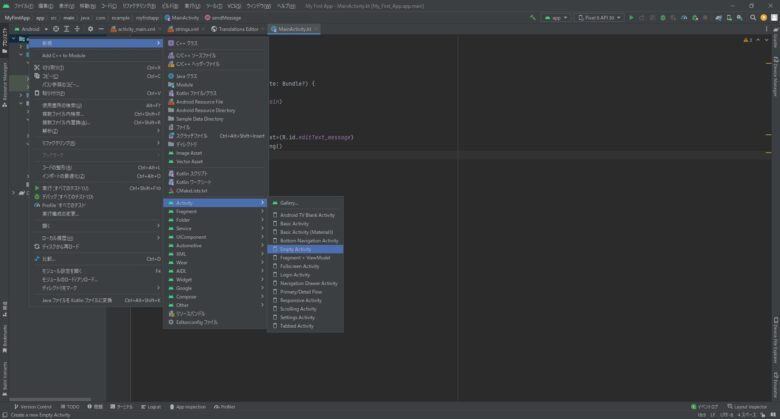Click MainActivity in breadcrumb bar
The image size is (780, 419).
[182, 18]
